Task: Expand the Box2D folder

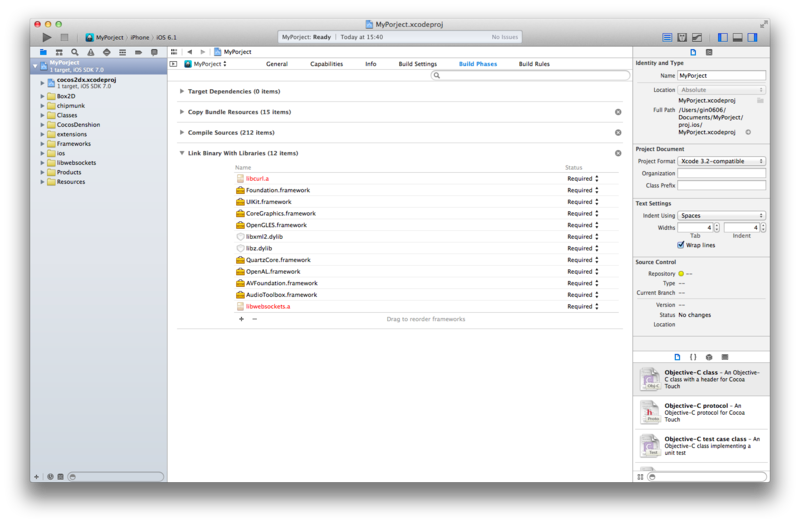Action: click(42, 96)
